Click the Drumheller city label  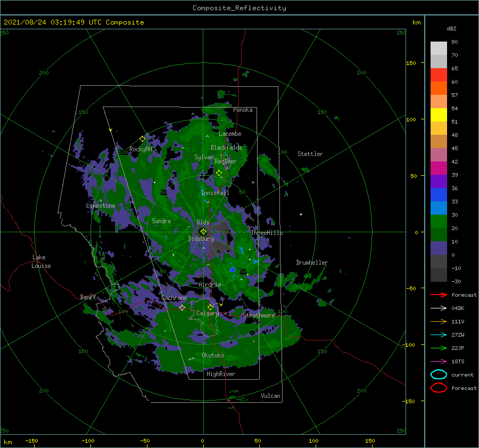(x=312, y=263)
